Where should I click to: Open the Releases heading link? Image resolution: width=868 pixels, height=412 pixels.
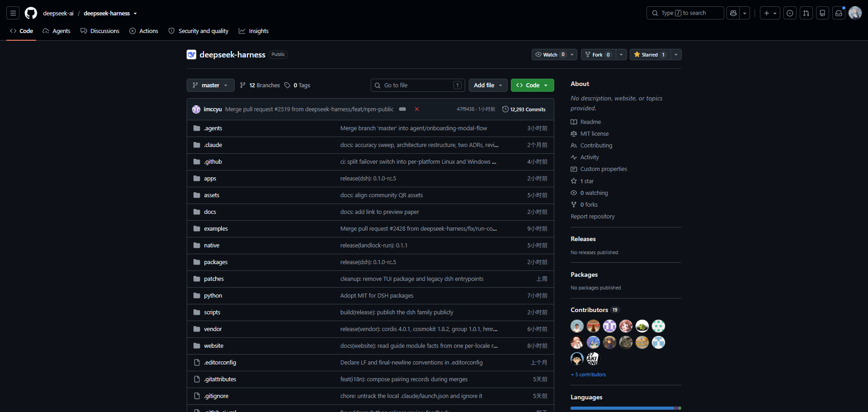click(x=583, y=239)
